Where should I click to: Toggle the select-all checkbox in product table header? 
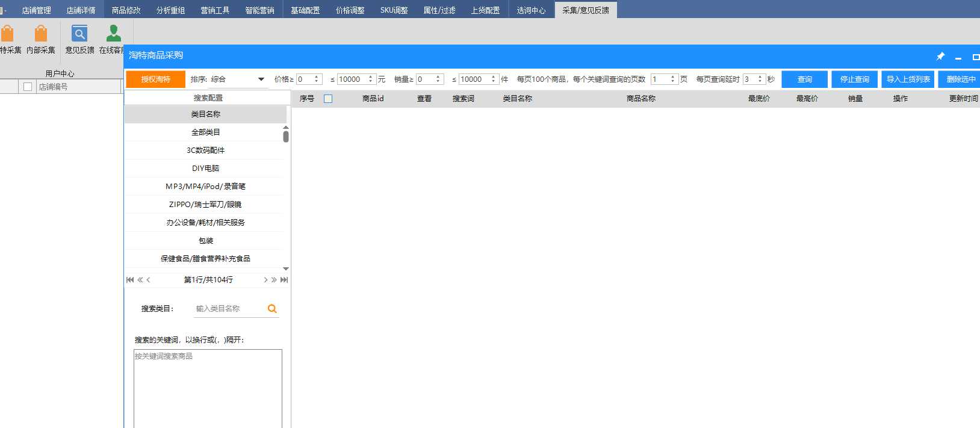pyautogui.click(x=328, y=99)
